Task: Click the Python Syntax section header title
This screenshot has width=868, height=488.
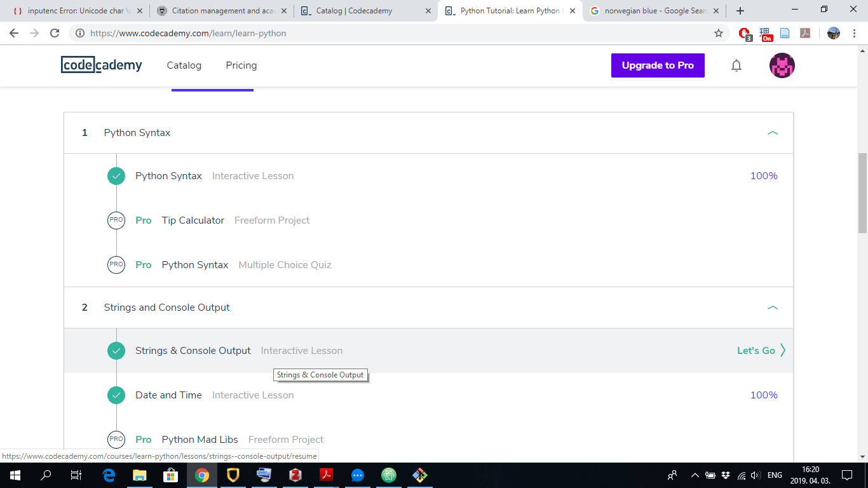Action: pyautogui.click(x=137, y=133)
